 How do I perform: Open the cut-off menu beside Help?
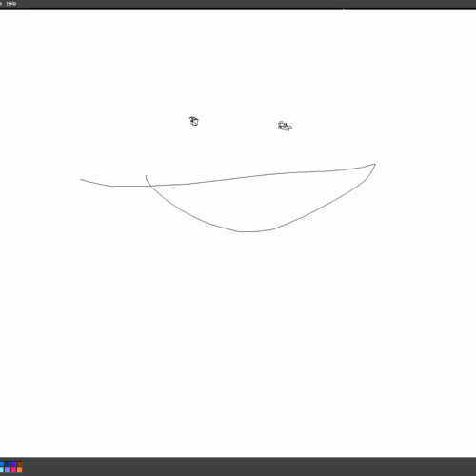[x=1, y=3]
